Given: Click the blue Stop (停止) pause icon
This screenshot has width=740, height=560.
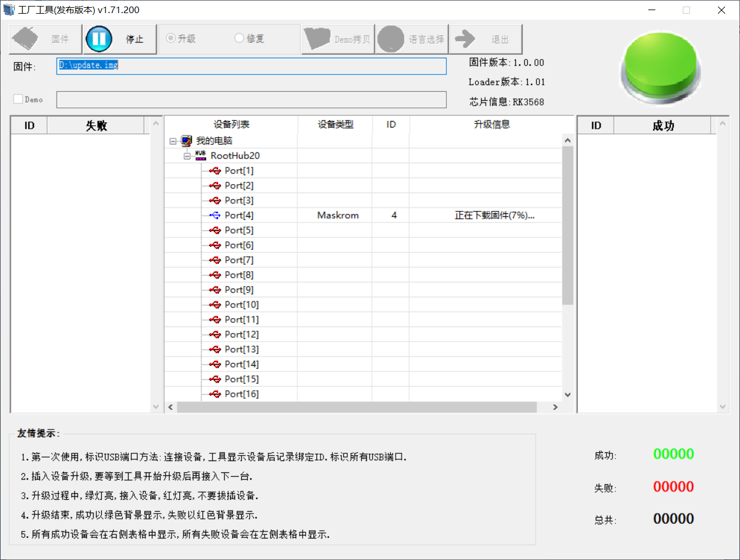Looking at the screenshot, I should click(x=99, y=39).
